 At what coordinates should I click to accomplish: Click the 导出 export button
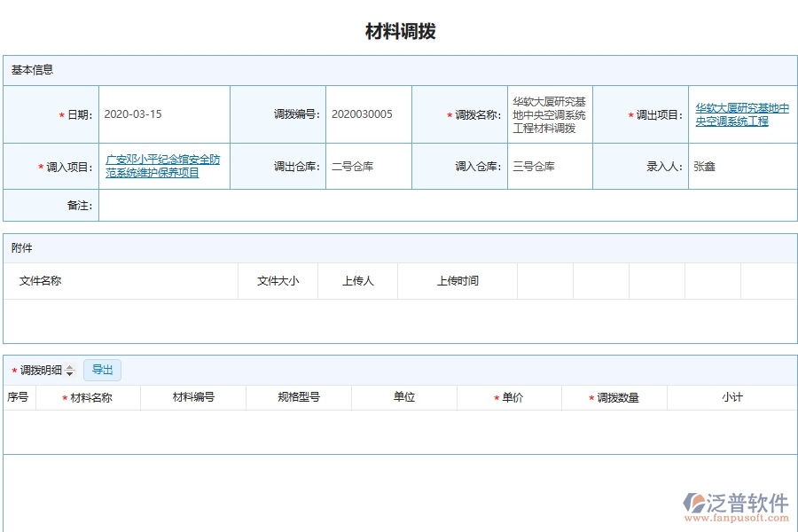pyautogui.click(x=102, y=370)
